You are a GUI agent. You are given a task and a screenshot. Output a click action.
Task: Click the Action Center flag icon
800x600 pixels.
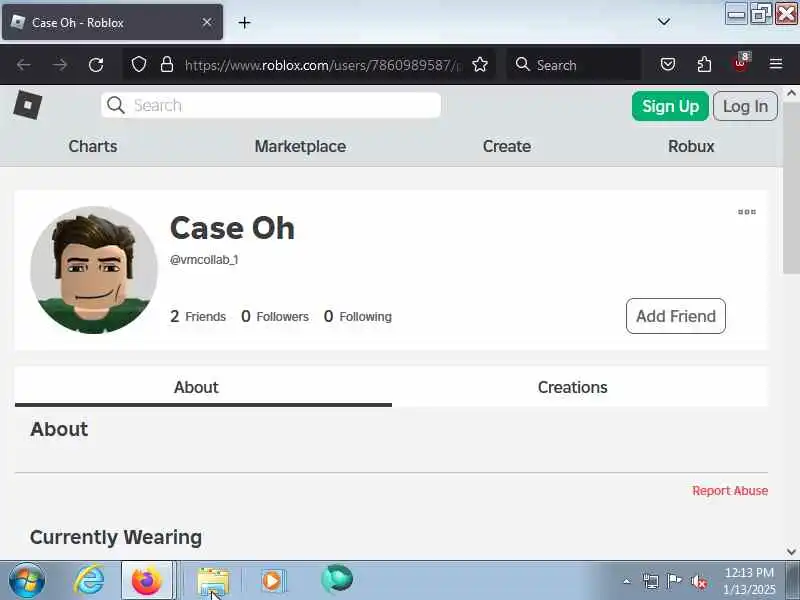tap(674, 581)
